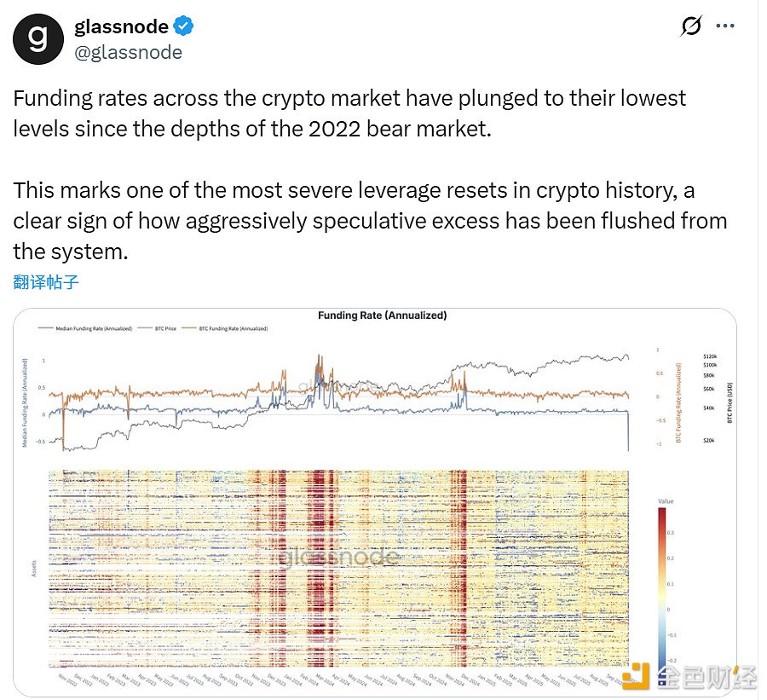The height and width of the screenshot is (700, 767).
Task: Click the $120k BTC price axis label
Action: point(710,356)
